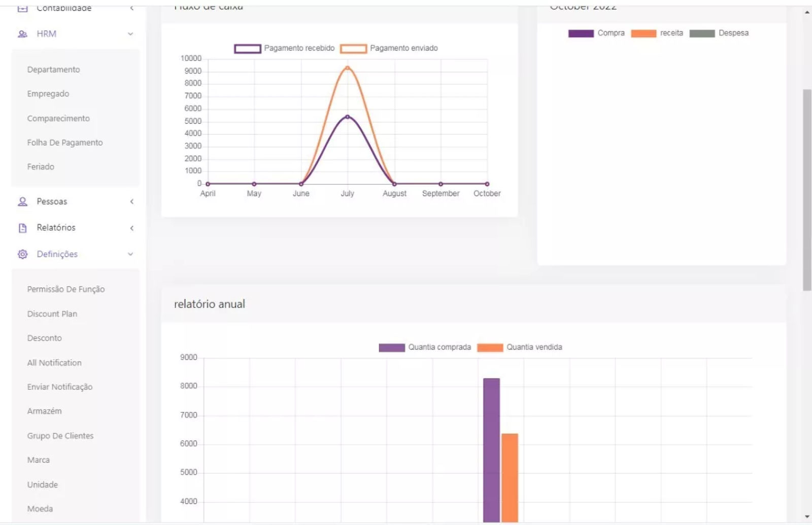
Task: Go to Permissão De Função settings
Action: click(x=66, y=289)
